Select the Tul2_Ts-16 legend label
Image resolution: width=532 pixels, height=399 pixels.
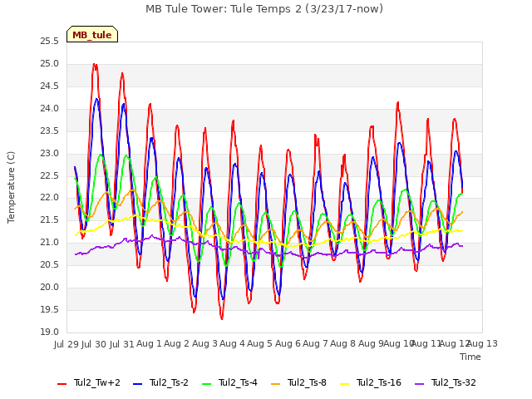(379, 382)
